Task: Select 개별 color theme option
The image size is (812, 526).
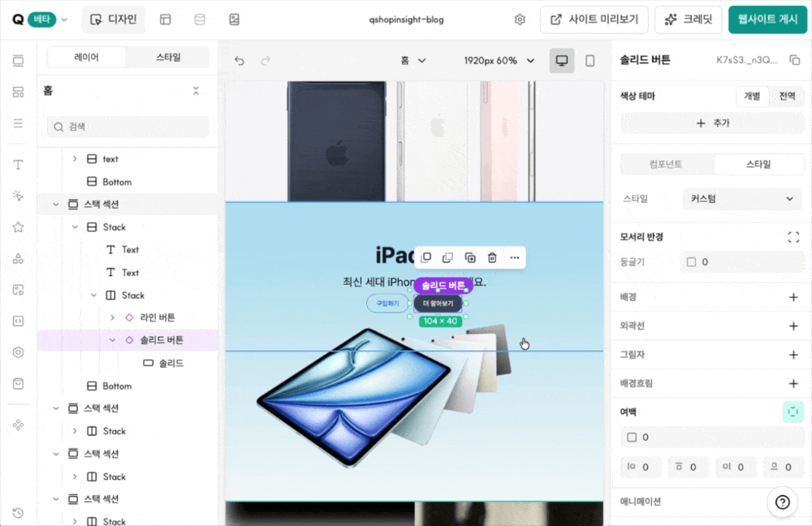Action: [x=752, y=96]
